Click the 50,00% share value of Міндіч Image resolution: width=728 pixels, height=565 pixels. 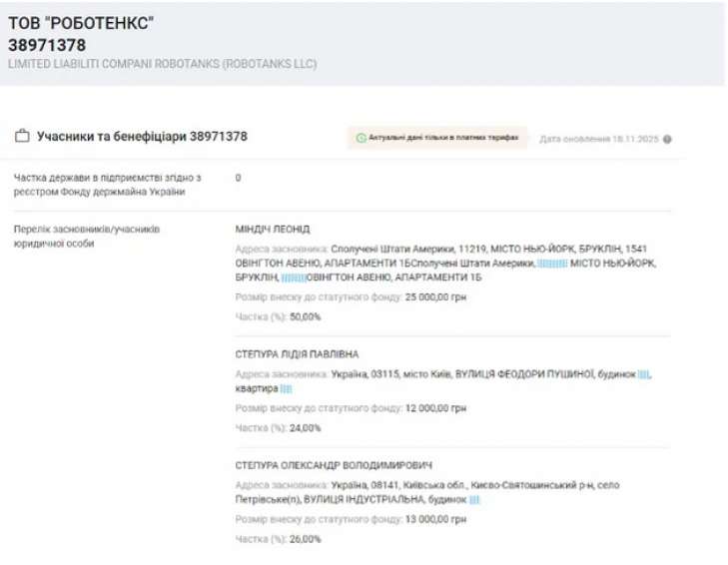pos(305,316)
